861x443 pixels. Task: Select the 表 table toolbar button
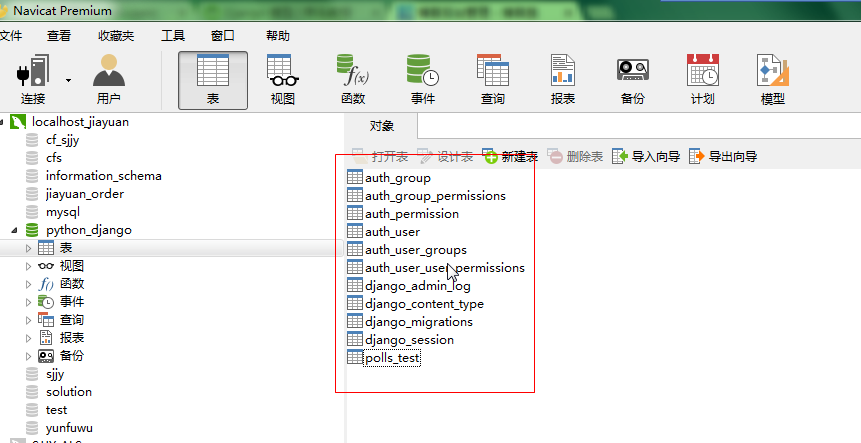(x=213, y=81)
